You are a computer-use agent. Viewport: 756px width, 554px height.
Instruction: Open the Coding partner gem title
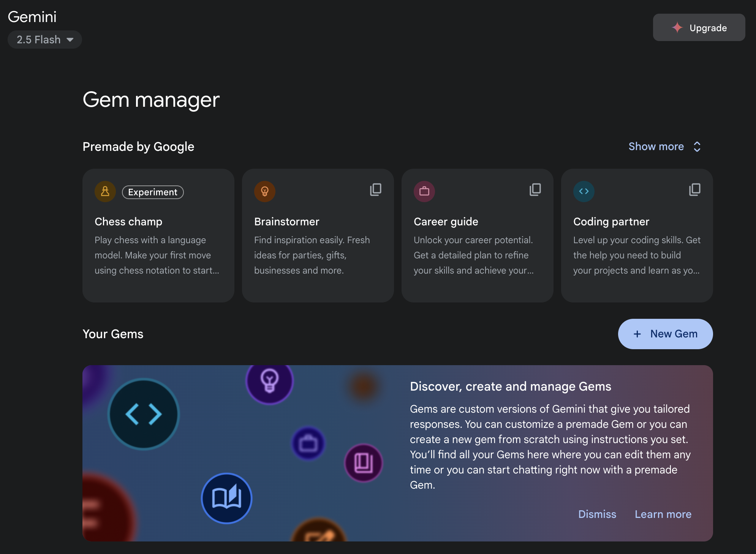coord(611,222)
